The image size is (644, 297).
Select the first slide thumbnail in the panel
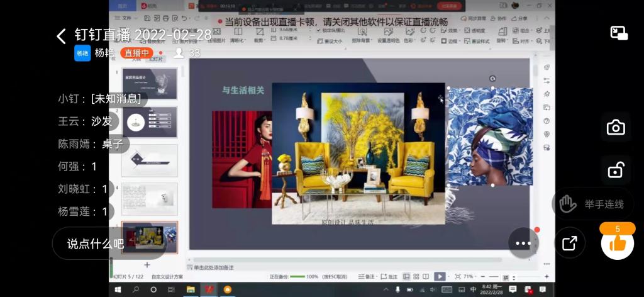click(x=150, y=84)
